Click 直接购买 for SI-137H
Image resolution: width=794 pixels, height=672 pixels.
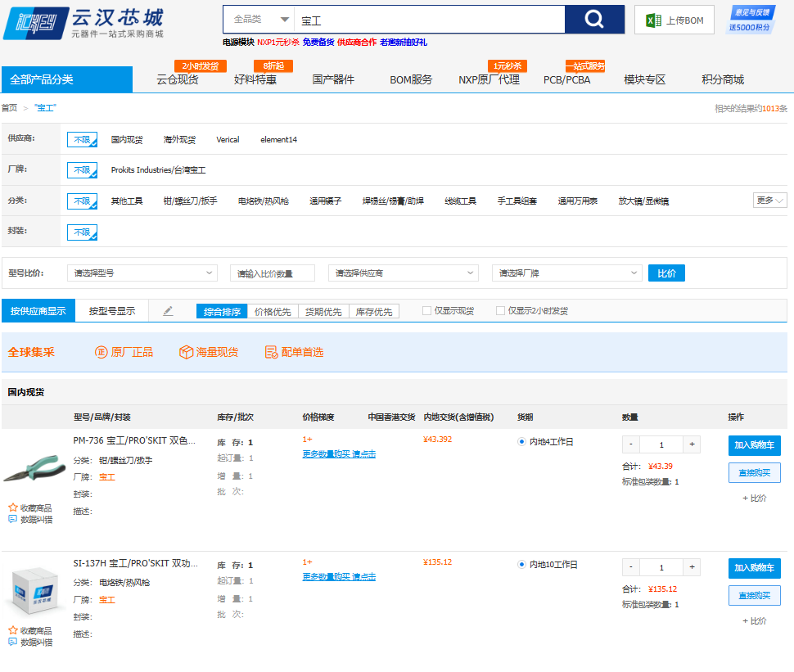pos(755,596)
